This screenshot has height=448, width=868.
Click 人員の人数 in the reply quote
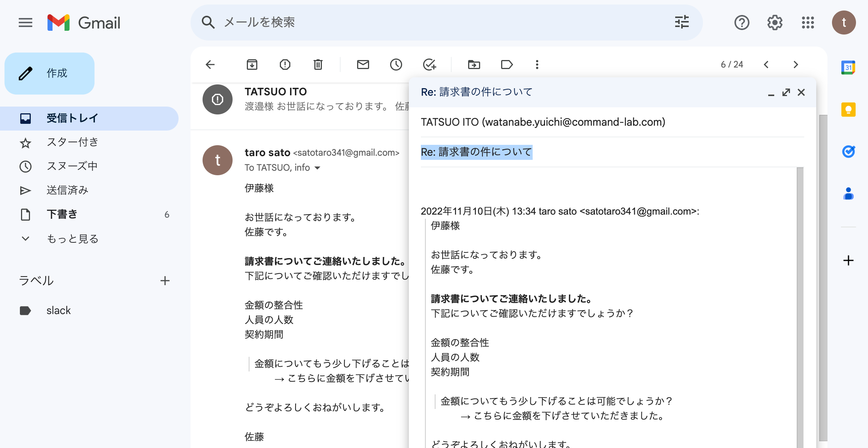[x=455, y=358]
